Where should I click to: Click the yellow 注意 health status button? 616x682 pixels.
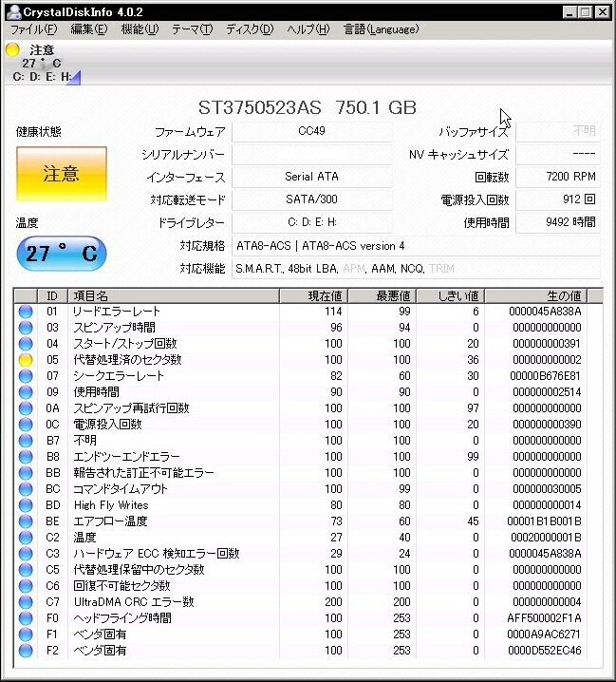[x=62, y=174]
